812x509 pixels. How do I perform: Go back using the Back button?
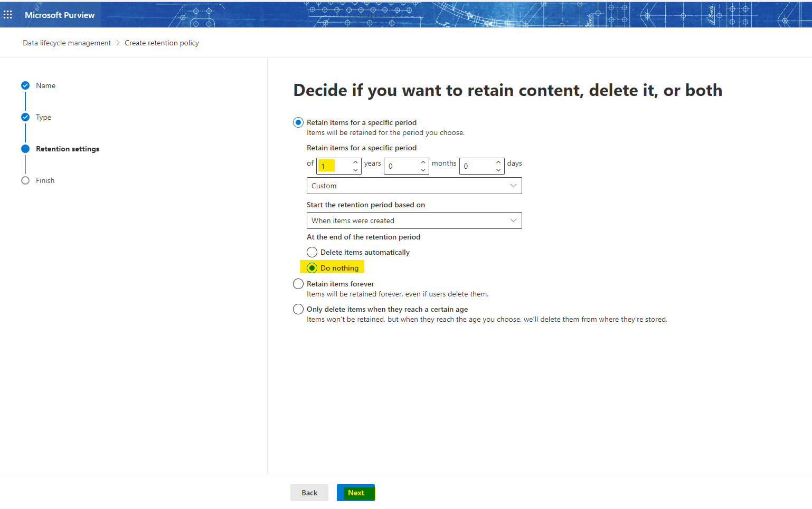(309, 492)
